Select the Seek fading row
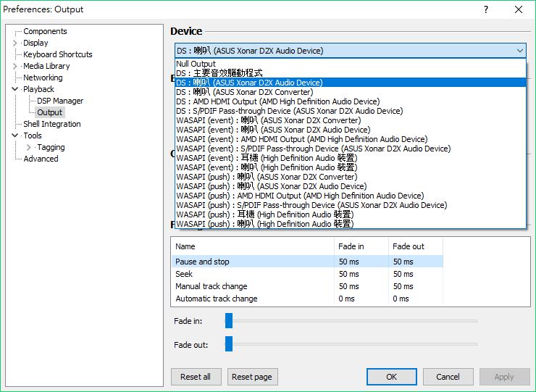This screenshot has width=536, height=392. (x=307, y=274)
